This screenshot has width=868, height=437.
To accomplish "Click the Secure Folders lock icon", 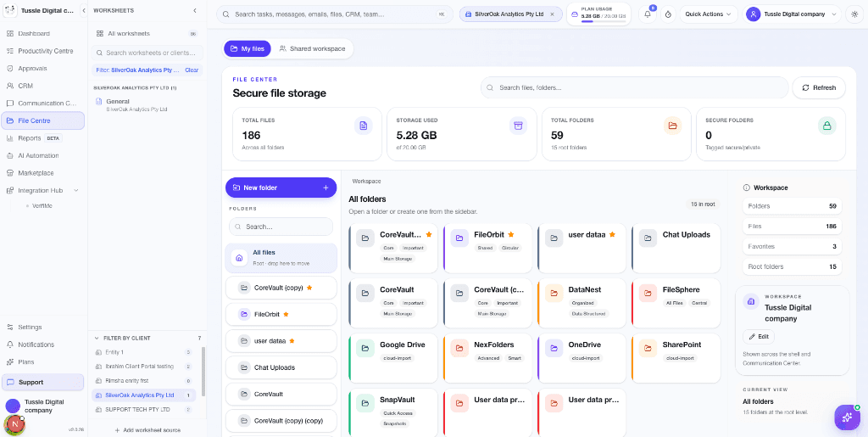I will 827,126.
